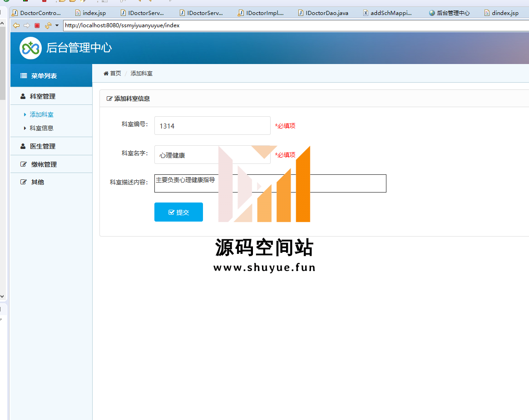529x420 pixels.
Task: Select the 后台管理中心 browser tab
Action: click(x=450, y=13)
